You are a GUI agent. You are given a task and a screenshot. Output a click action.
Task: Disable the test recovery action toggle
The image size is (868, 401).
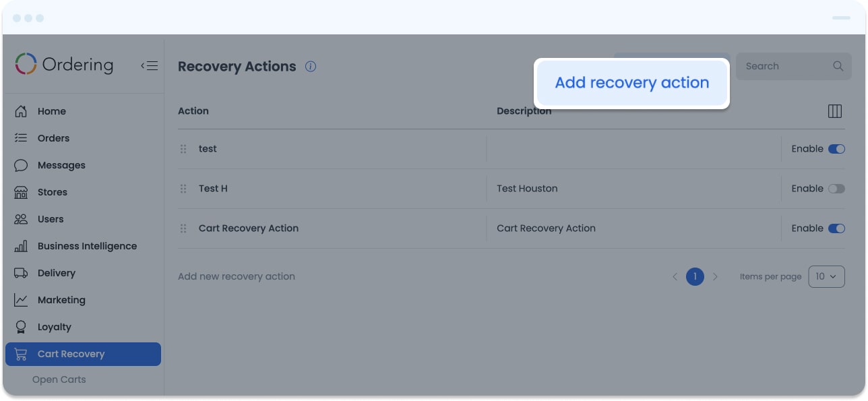pyautogui.click(x=836, y=149)
